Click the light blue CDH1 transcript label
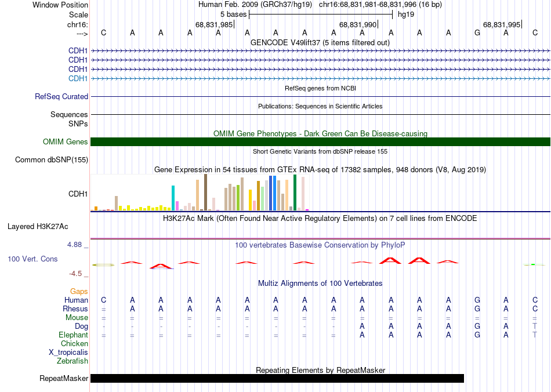This screenshot has width=551, height=392. (x=78, y=78)
